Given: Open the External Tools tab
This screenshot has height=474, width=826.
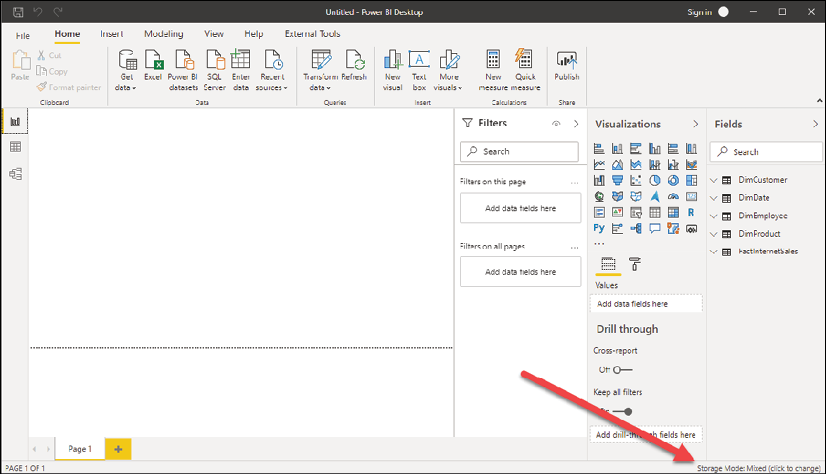Looking at the screenshot, I should click(x=312, y=34).
